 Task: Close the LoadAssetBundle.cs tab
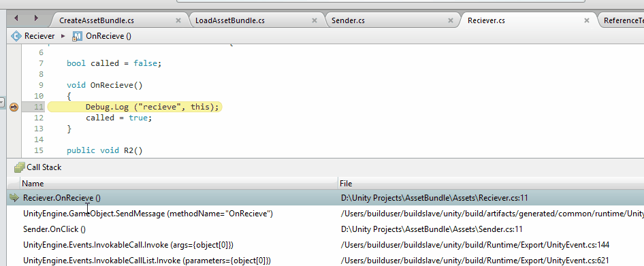point(315,20)
